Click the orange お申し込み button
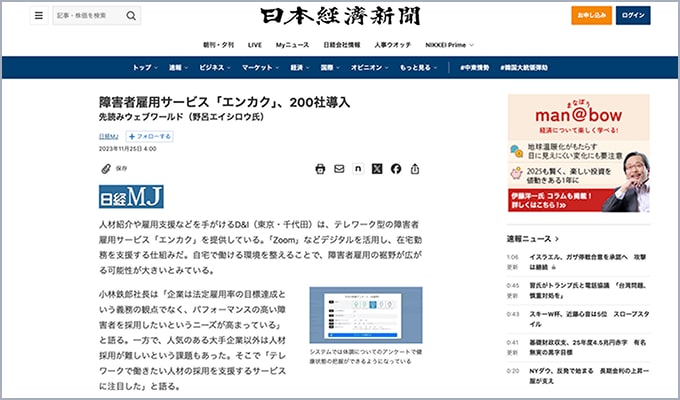This screenshot has height=400, width=680. pyautogui.click(x=591, y=16)
